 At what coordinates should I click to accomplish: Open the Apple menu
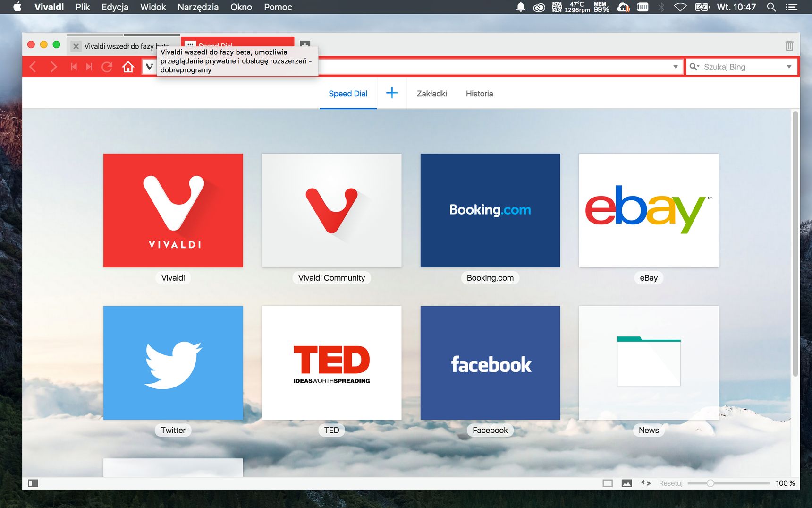coord(17,7)
